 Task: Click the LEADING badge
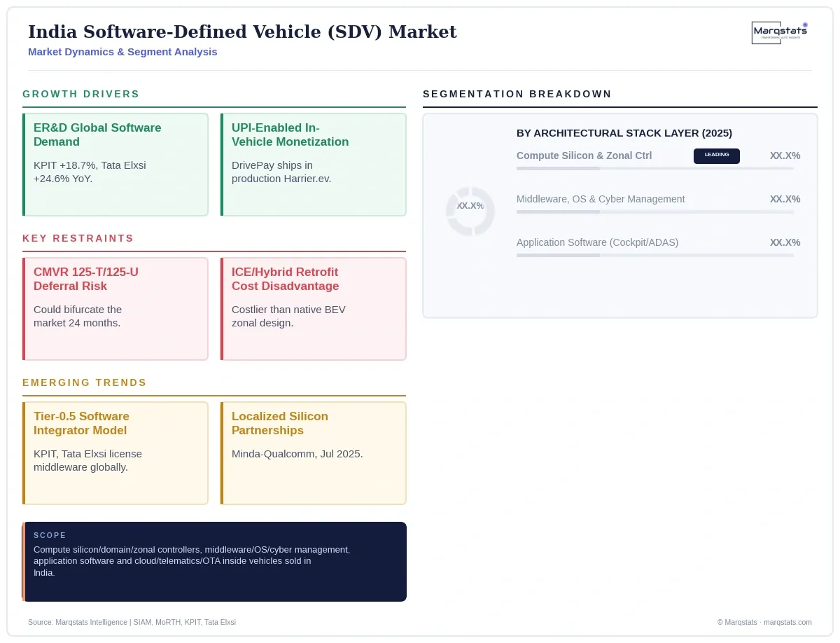pyautogui.click(x=717, y=155)
